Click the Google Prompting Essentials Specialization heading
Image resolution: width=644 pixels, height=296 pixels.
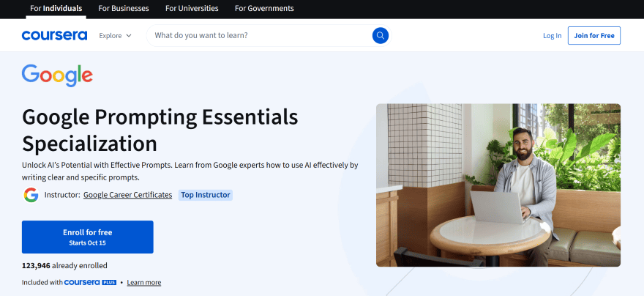(160, 130)
